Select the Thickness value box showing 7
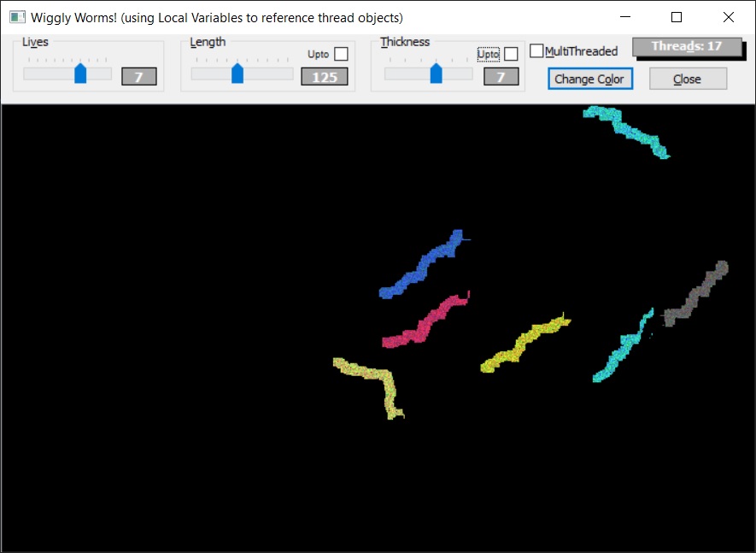The width and height of the screenshot is (756, 553). [501, 77]
